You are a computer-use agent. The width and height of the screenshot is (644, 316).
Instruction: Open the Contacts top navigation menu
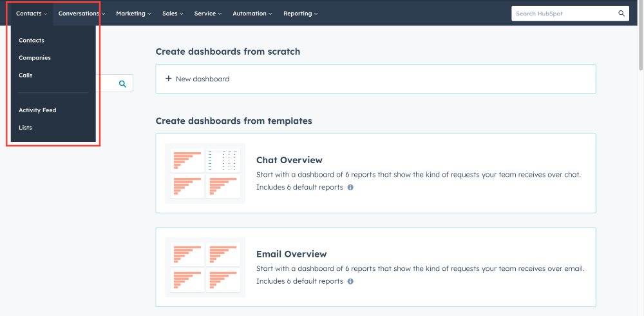coord(32,14)
